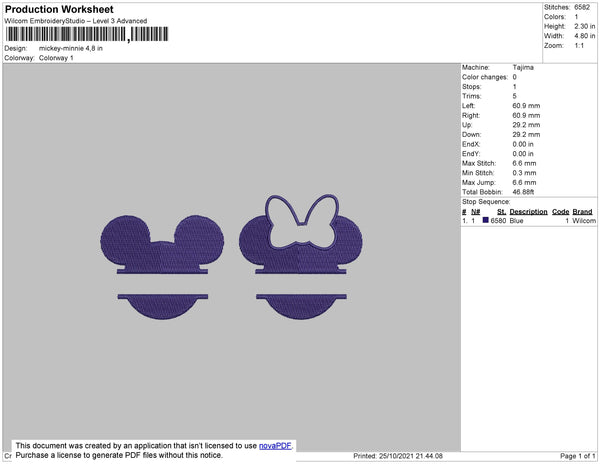Select the Minnie head with bow design
Screen dimensions: 600x464
coord(301,257)
